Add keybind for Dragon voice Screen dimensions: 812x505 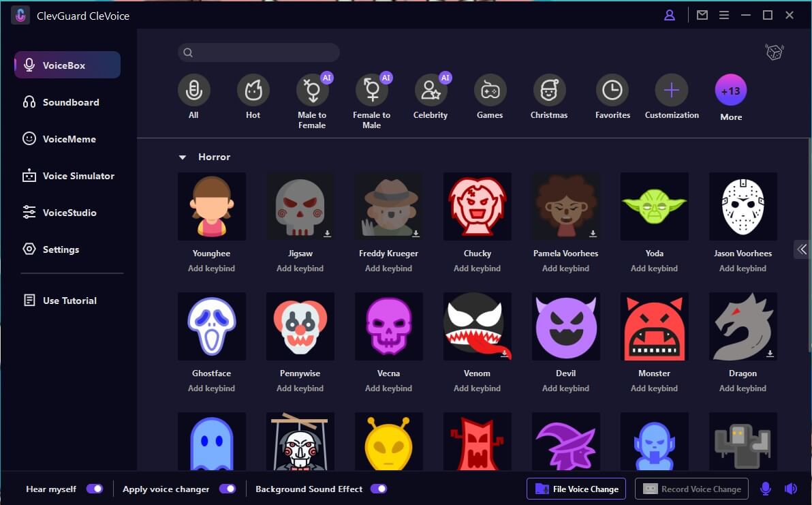point(743,388)
